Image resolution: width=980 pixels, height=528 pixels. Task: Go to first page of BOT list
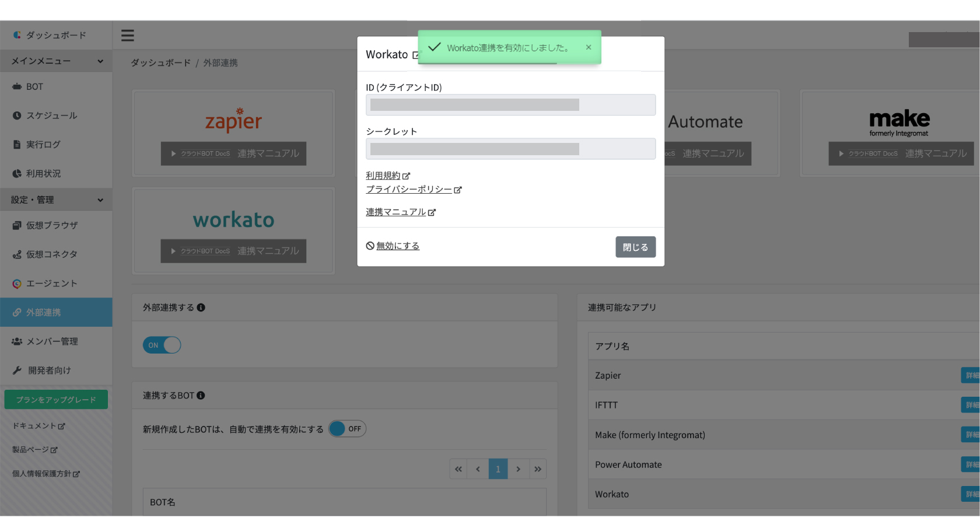coord(459,469)
